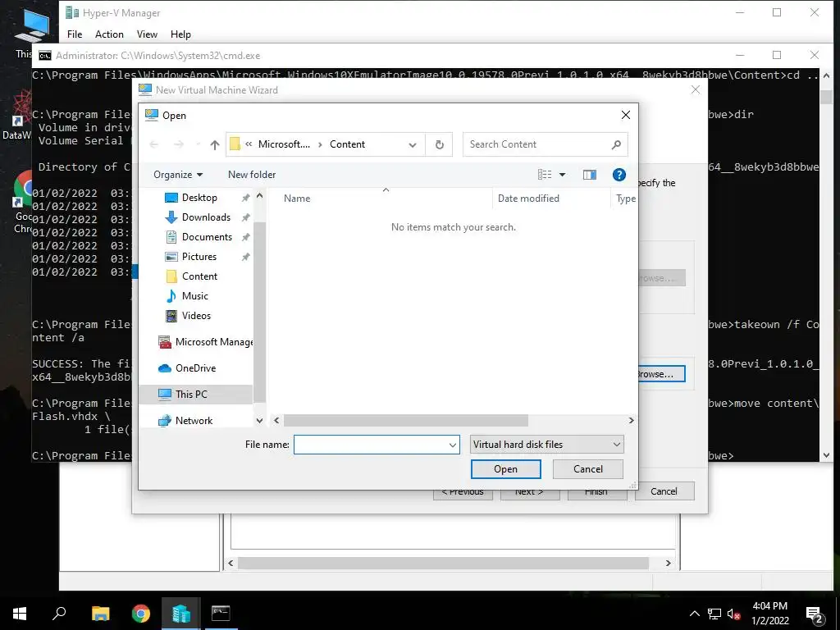This screenshot has width=840, height=630.
Task: Cancel the New Virtual Machine Wizard
Action: [x=664, y=491]
